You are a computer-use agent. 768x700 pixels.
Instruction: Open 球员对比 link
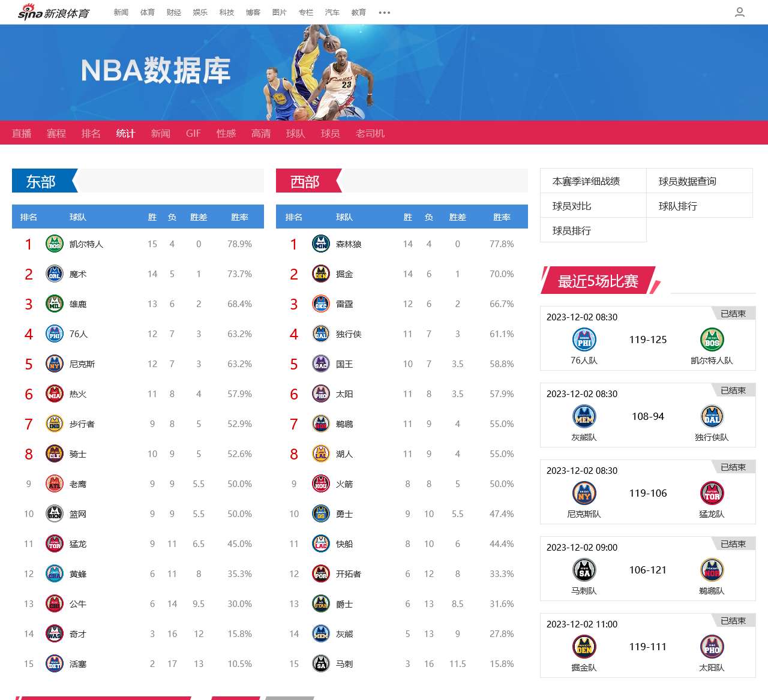click(572, 206)
